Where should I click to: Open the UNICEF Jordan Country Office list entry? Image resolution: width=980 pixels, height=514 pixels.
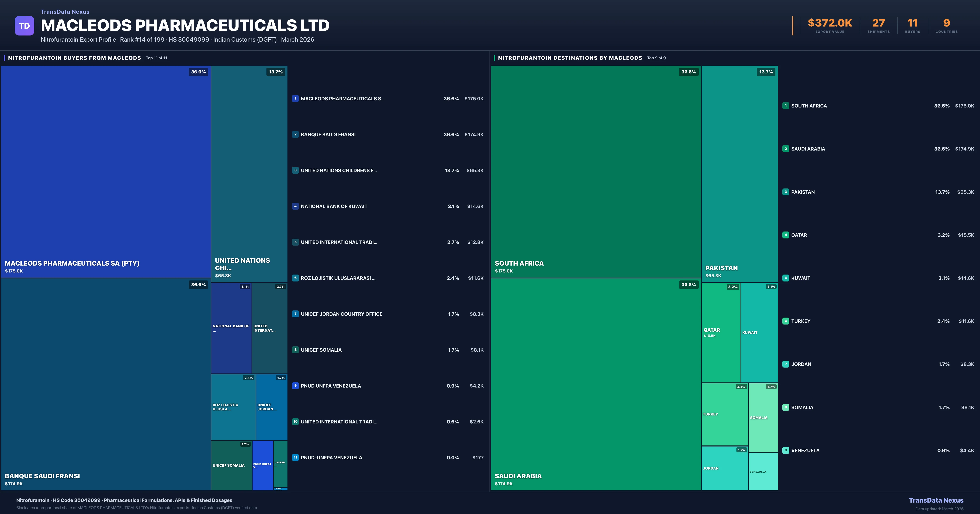click(x=341, y=314)
